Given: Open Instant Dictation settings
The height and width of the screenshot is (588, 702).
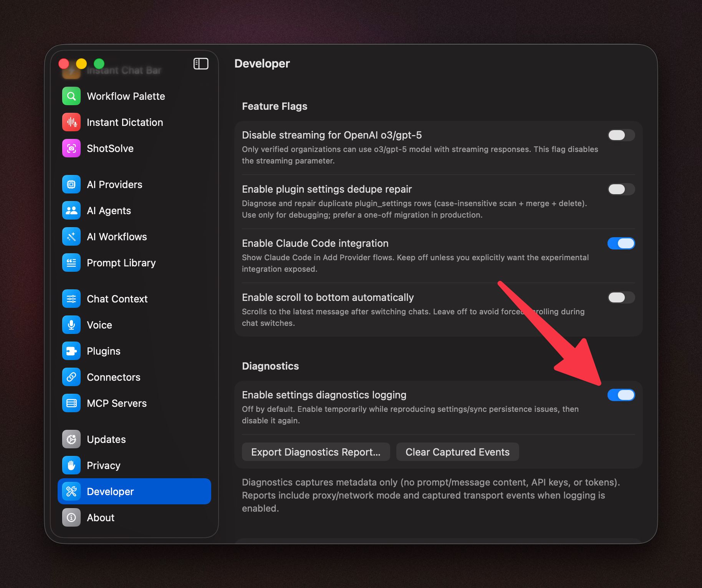Looking at the screenshot, I should coord(134,122).
